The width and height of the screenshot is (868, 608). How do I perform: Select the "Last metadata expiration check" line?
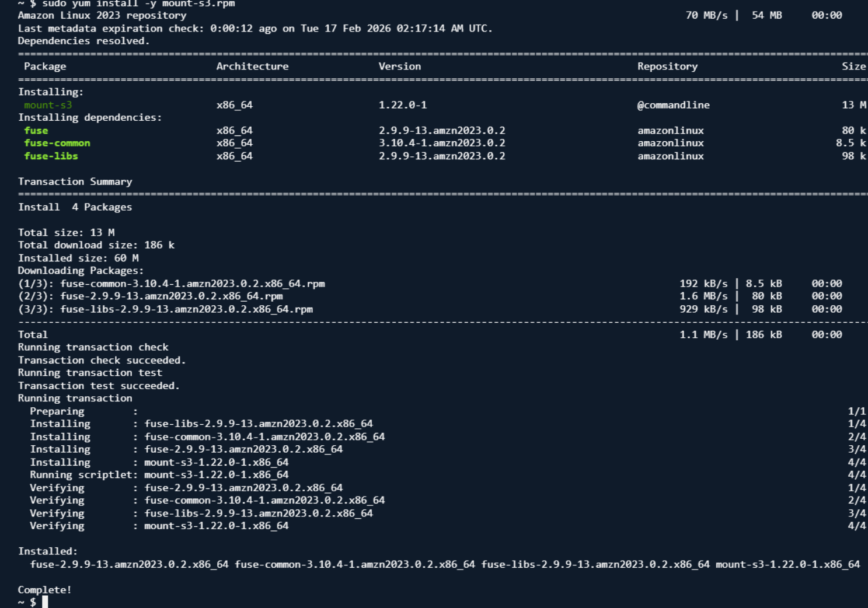pos(255,28)
